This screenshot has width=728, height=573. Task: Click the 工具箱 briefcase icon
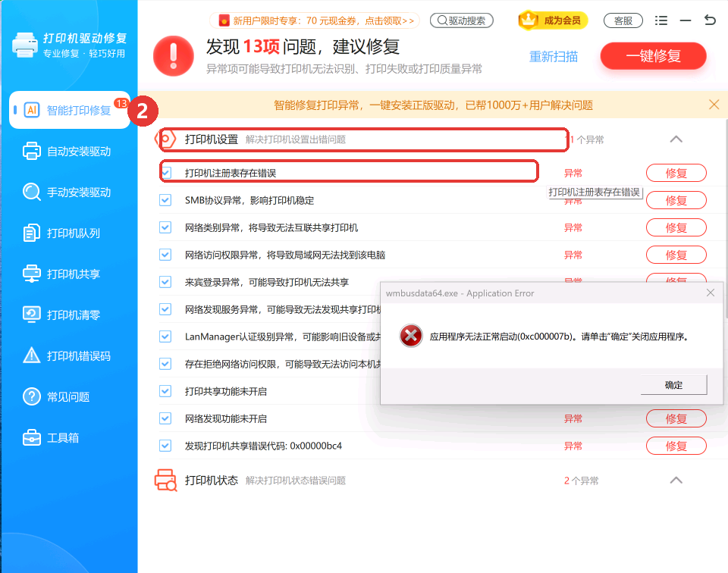tap(32, 437)
